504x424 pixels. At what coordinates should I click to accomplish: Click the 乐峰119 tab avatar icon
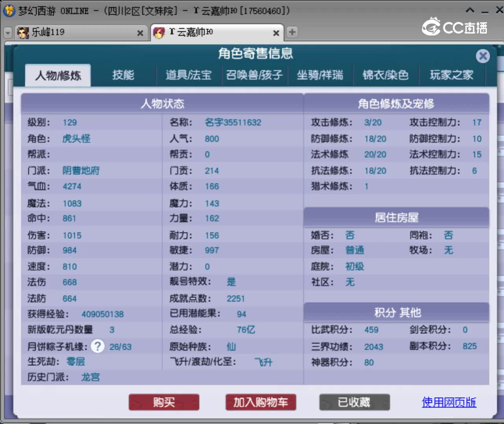coord(23,33)
